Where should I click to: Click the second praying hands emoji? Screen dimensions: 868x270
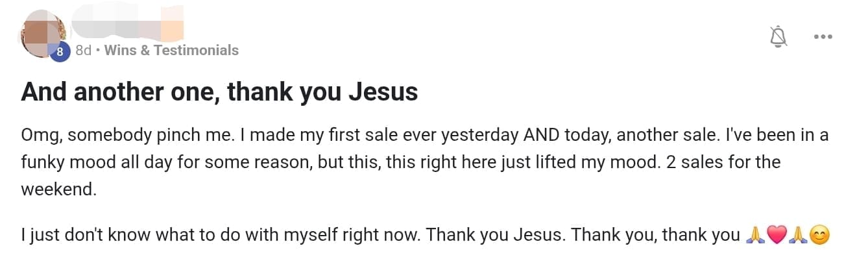point(798,236)
